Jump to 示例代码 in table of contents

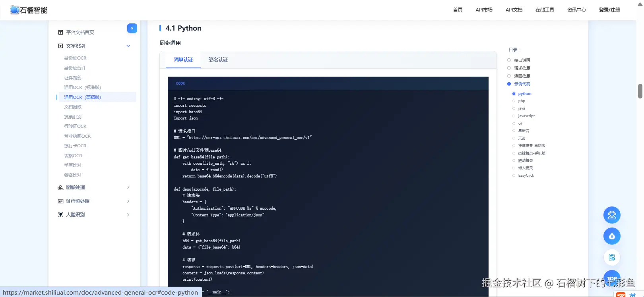coord(522,84)
